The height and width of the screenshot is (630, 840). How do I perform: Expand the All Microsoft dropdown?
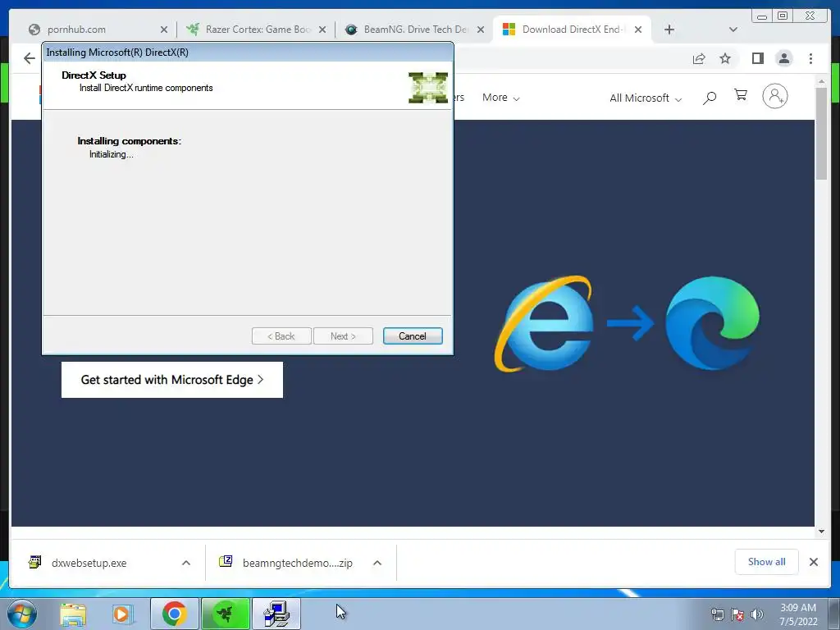[646, 98]
